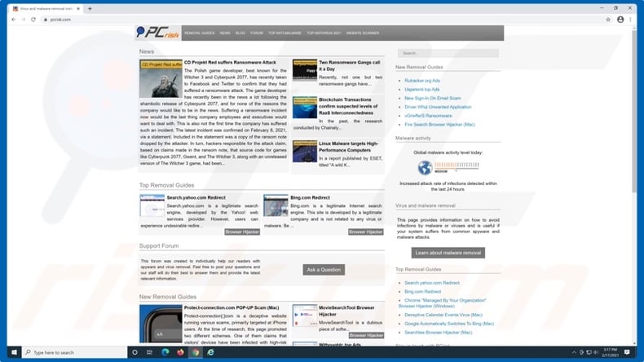The image size is (644, 362).
Task: Click the Cortana circle icon in the taskbar
Action: tap(135, 352)
